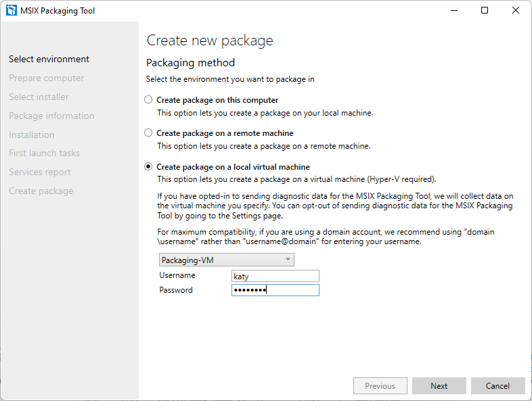Go to Prepare computer step
This screenshot has height=401, width=532.
coord(47,78)
